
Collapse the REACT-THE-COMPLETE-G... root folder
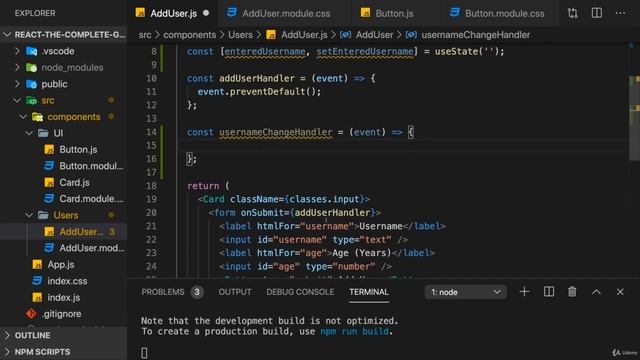pos(7,35)
